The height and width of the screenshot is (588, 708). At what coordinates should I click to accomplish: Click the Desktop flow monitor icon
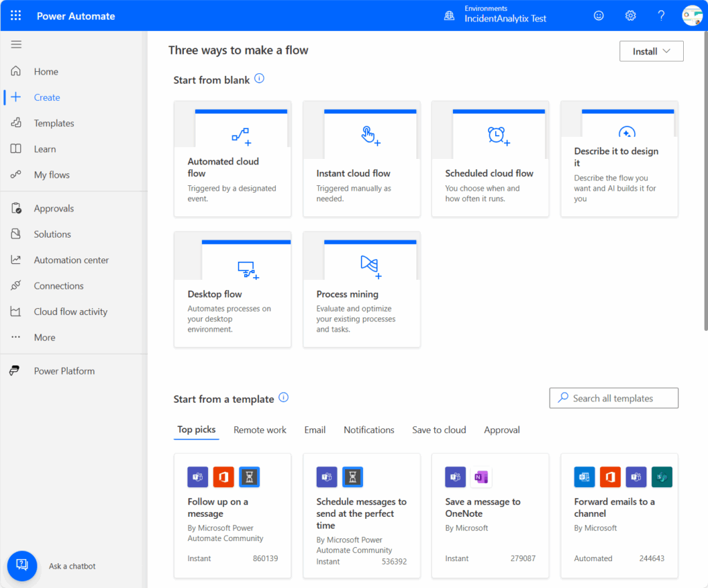[248, 270]
